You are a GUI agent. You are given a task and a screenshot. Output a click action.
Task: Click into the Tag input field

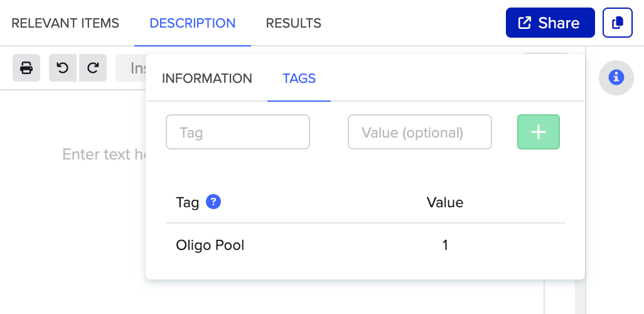pyautogui.click(x=237, y=133)
